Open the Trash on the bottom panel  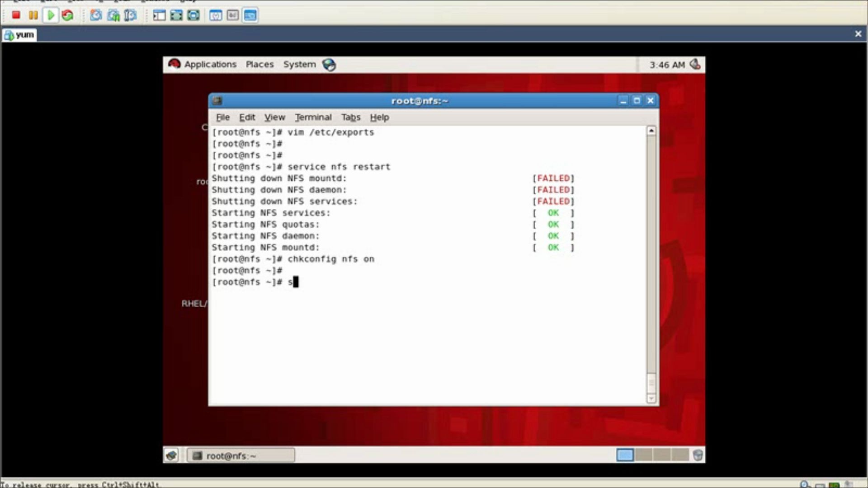coord(698,455)
